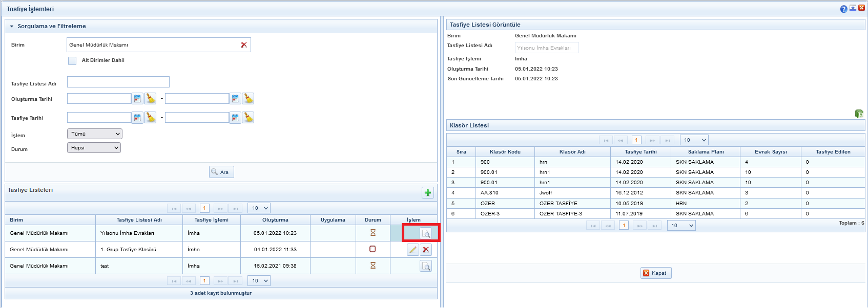Enable the Alt Birimler Dahil checkbox
Image resolution: width=868 pixels, height=308 pixels.
[x=72, y=61]
